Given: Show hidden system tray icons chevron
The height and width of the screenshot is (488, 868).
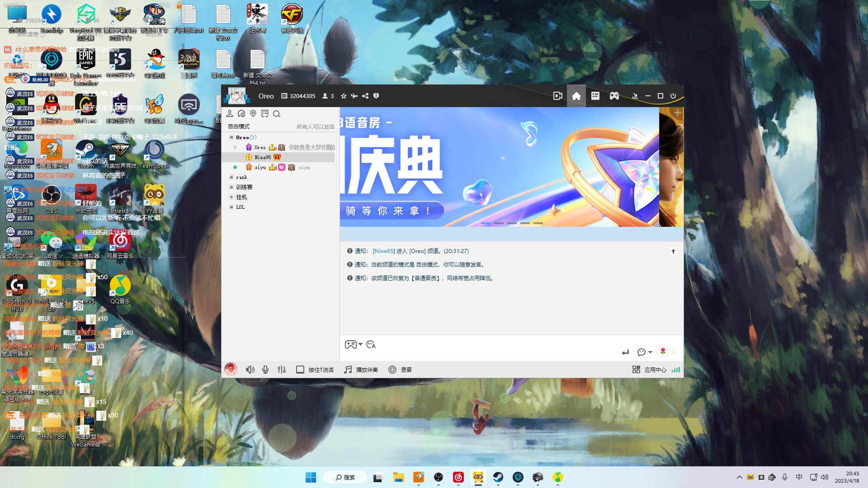Looking at the screenshot, I should pyautogui.click(x=739, y=477).
